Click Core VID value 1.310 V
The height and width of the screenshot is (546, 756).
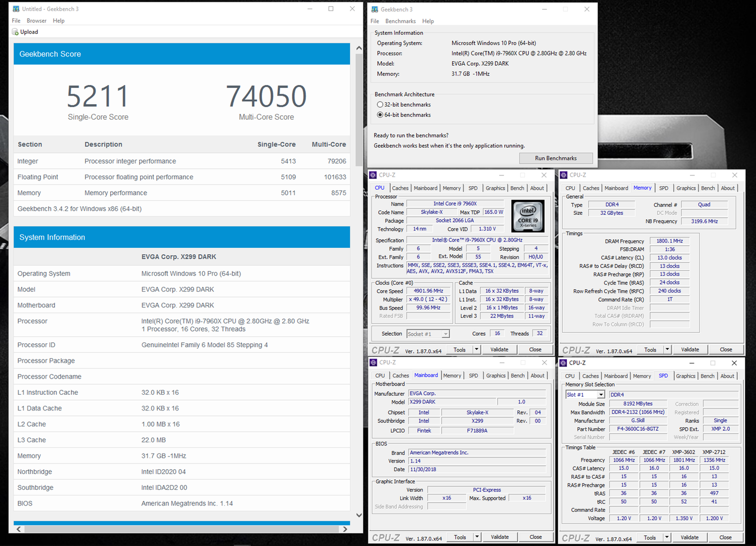click(487, 229)
